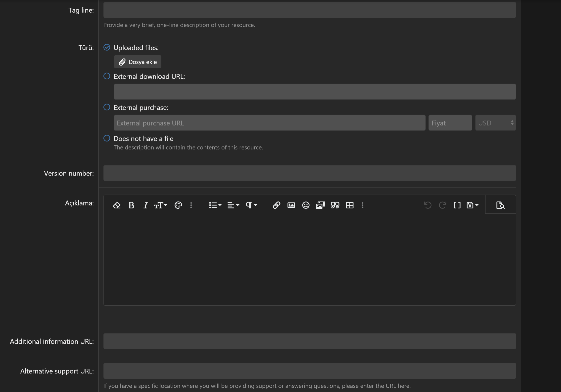The image size is (561, 392).
Task: Insert a link with chain icon
Action: pyautogui.click(x=276, y=205)
